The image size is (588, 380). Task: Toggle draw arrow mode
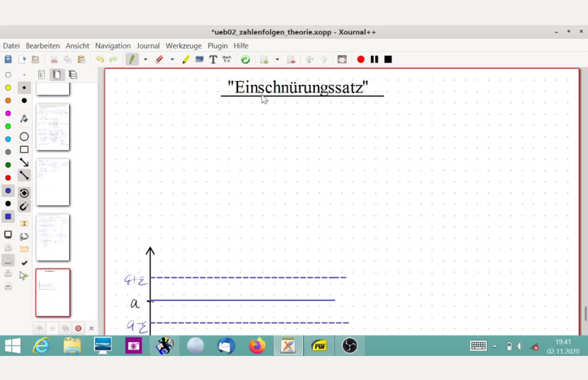(24, 162)
